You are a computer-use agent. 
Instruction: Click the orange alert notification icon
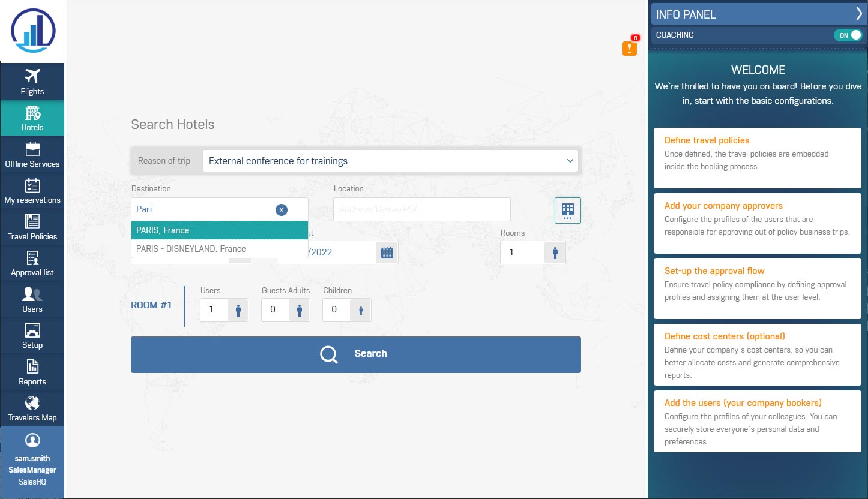point(629,49)
